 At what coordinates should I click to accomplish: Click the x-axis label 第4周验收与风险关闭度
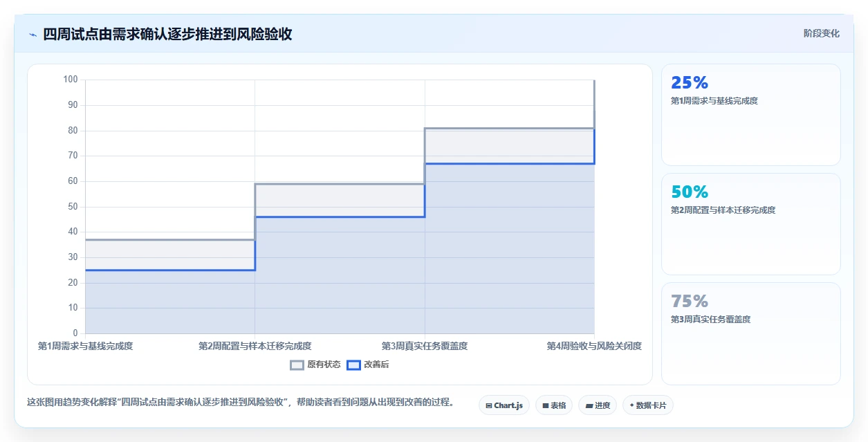594,346
